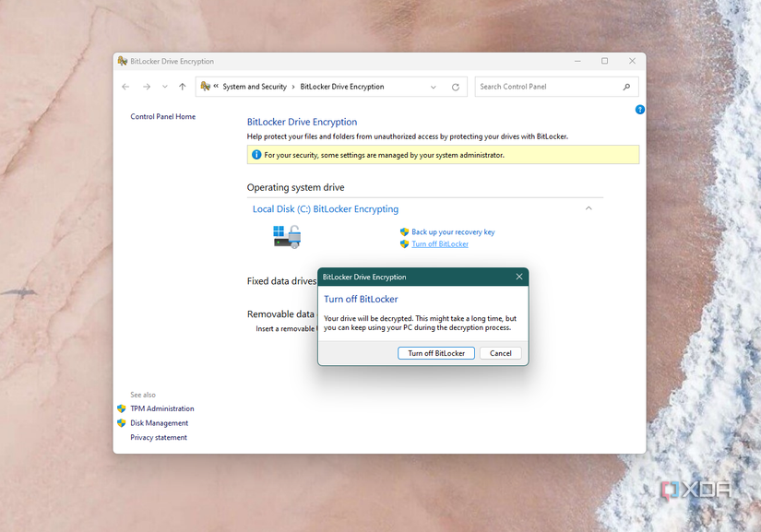Expand the address bar history dropdown
Screen dimensions: 761x532
[x=434, y=88]
